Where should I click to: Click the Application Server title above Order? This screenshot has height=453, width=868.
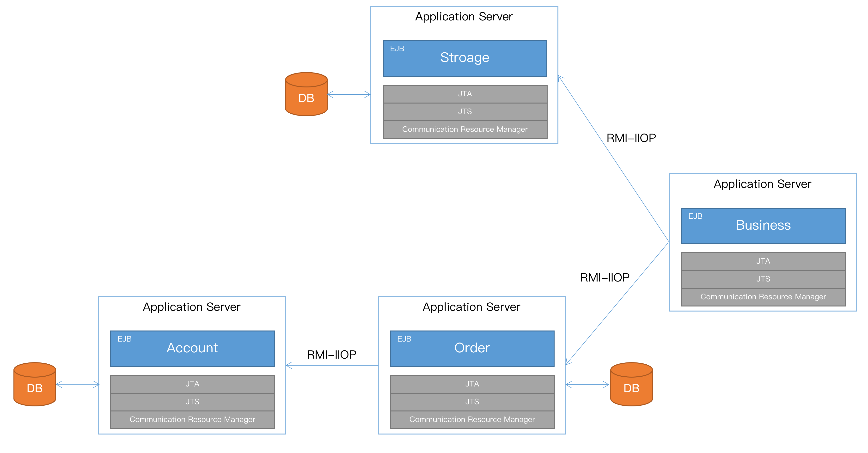click(471, 307)
